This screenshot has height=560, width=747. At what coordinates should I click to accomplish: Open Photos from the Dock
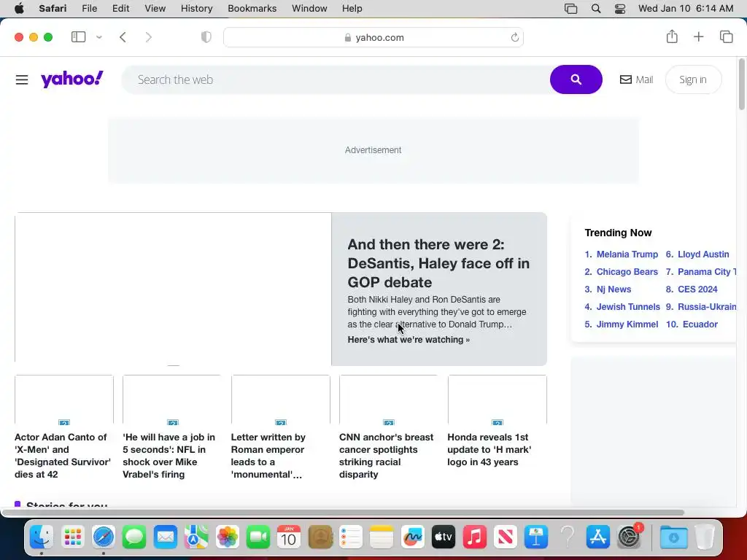pos(228,537)
